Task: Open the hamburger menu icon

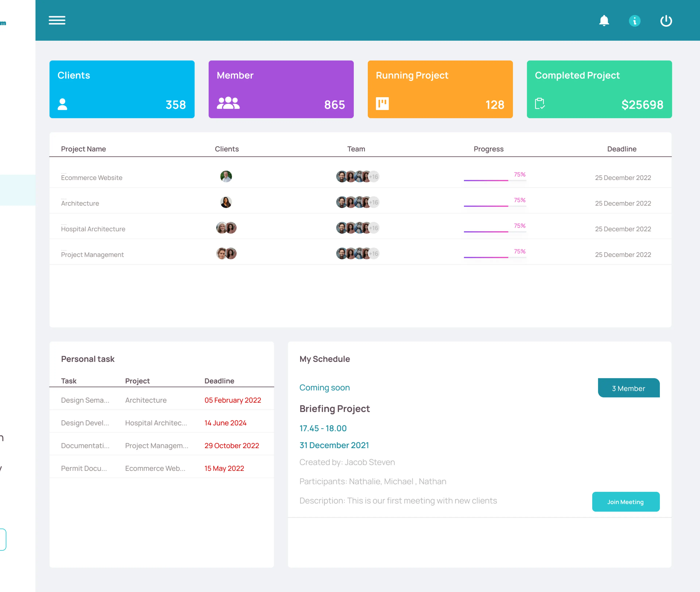Action: click(x=57, y=20)
